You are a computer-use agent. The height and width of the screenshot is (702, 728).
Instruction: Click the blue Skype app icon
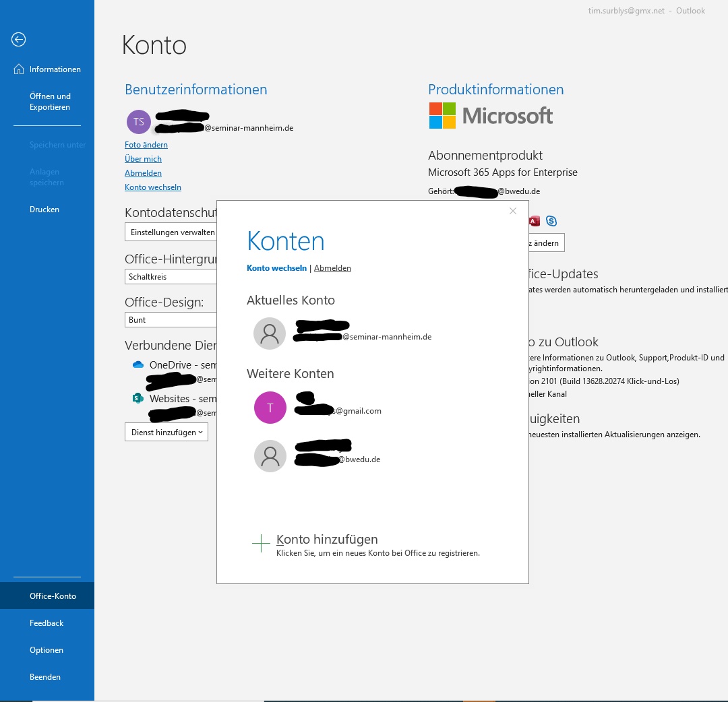click(x=551, y=221)
